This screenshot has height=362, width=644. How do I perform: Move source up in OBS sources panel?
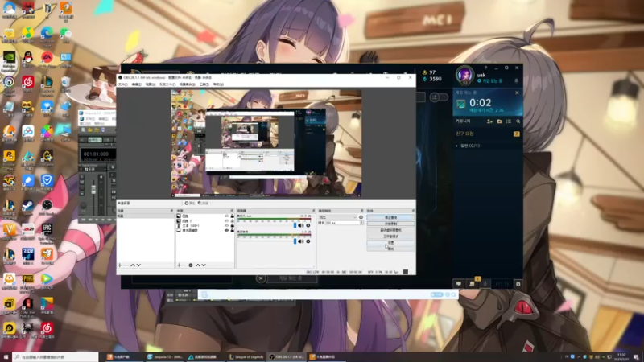(197, 265)
